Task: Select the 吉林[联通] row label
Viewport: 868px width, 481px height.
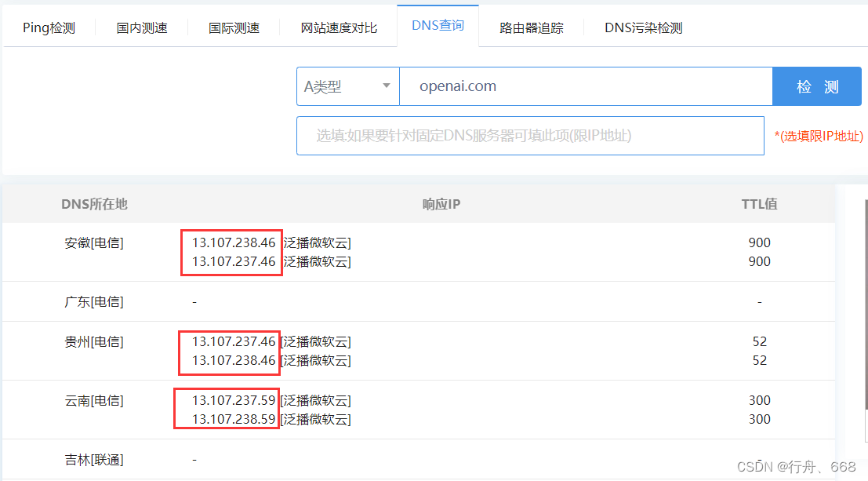Action: [x=94, y=459]
